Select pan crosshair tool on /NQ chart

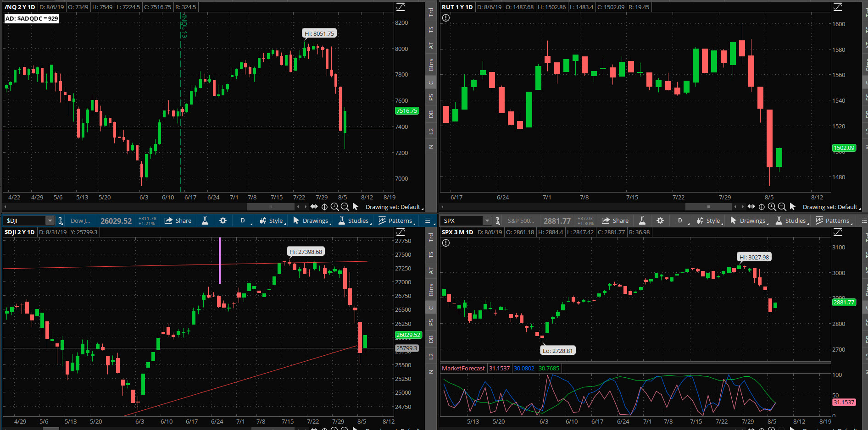(324, 207)
